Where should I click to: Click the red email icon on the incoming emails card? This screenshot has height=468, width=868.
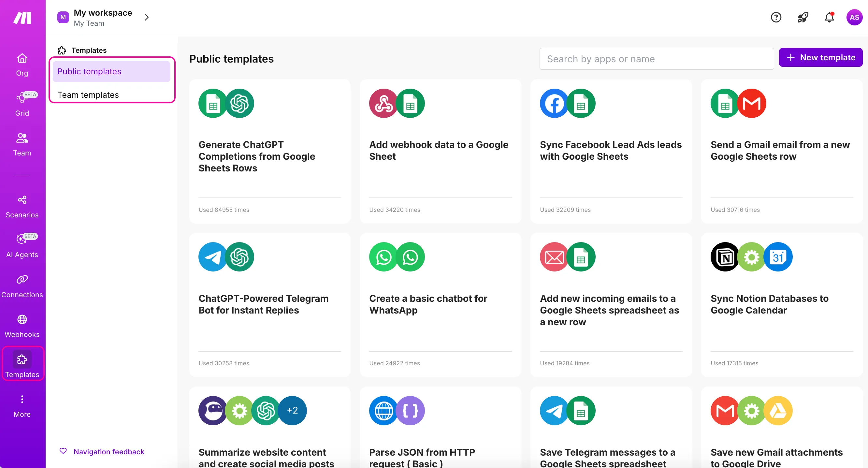554,257
